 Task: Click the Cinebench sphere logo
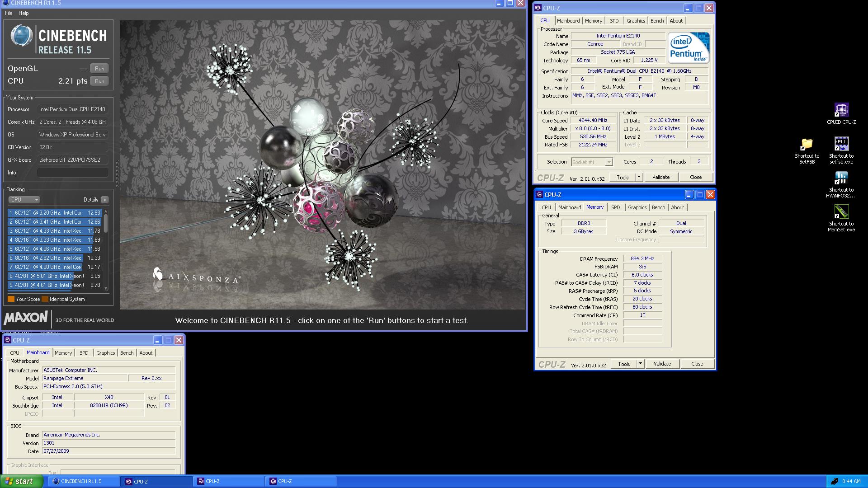pos(21,36)
